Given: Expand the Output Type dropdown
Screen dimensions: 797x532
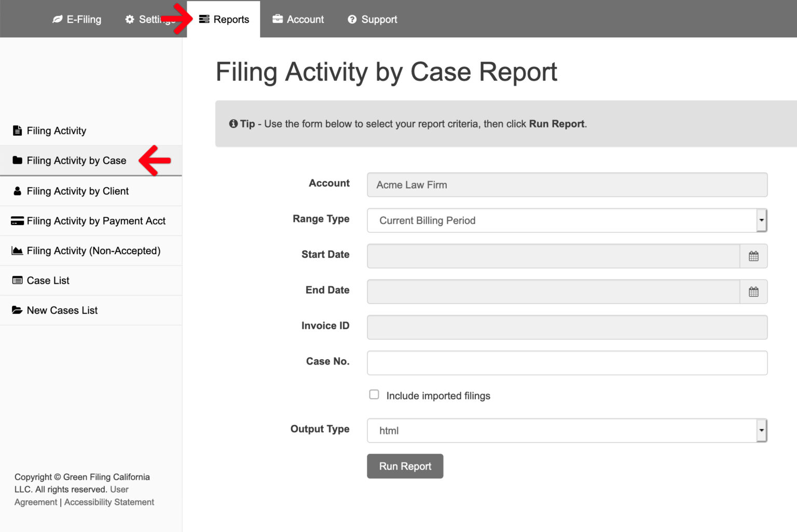Looking at the screenshot, I should [761, 430].
